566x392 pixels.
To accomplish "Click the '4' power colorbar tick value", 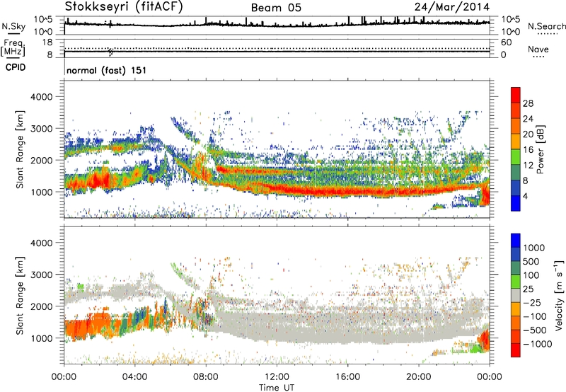I will pyautogui.click(x=526, y=196).
